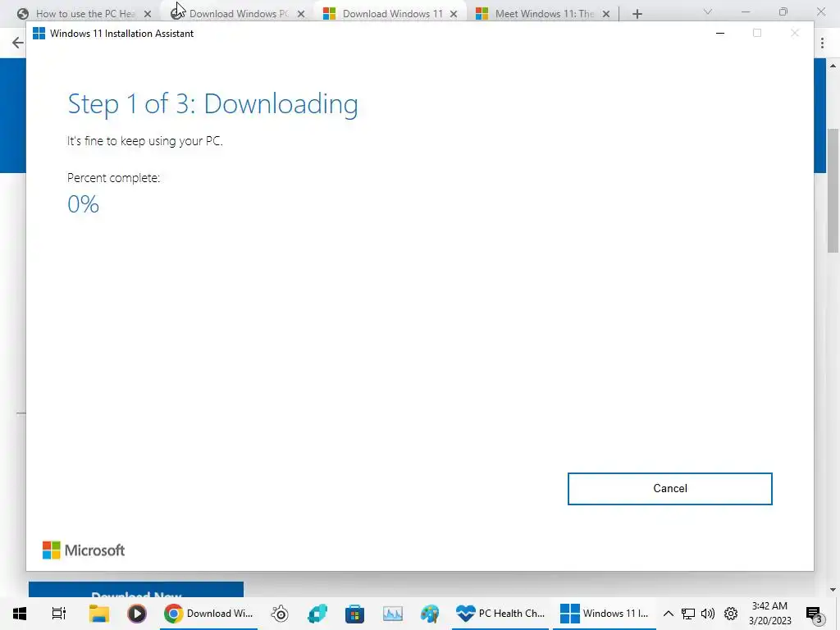Open the performance monitor taskbar icon

[x=393, y=614]
